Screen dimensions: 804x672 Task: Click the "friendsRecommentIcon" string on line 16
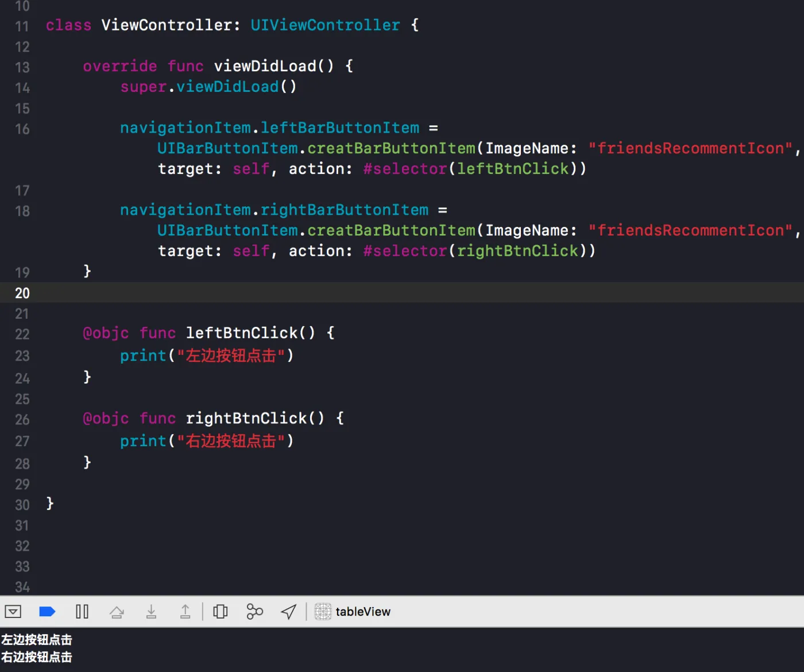tap(691, 148)
